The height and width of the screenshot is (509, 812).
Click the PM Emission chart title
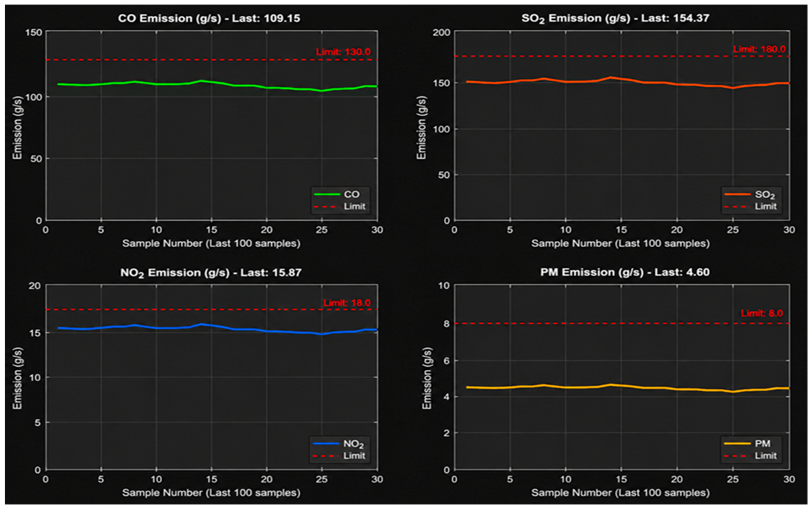[x=625, y=272]
